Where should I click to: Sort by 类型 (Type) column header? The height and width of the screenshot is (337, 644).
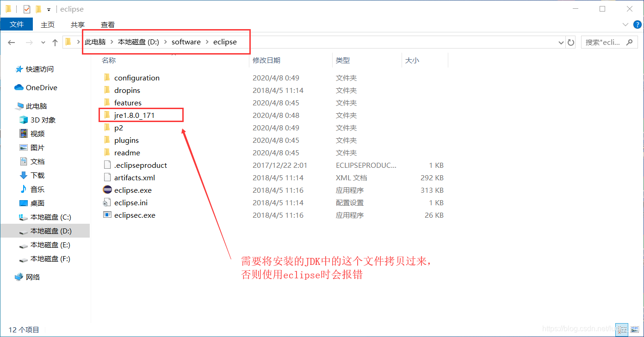click(x=343, y=60)
